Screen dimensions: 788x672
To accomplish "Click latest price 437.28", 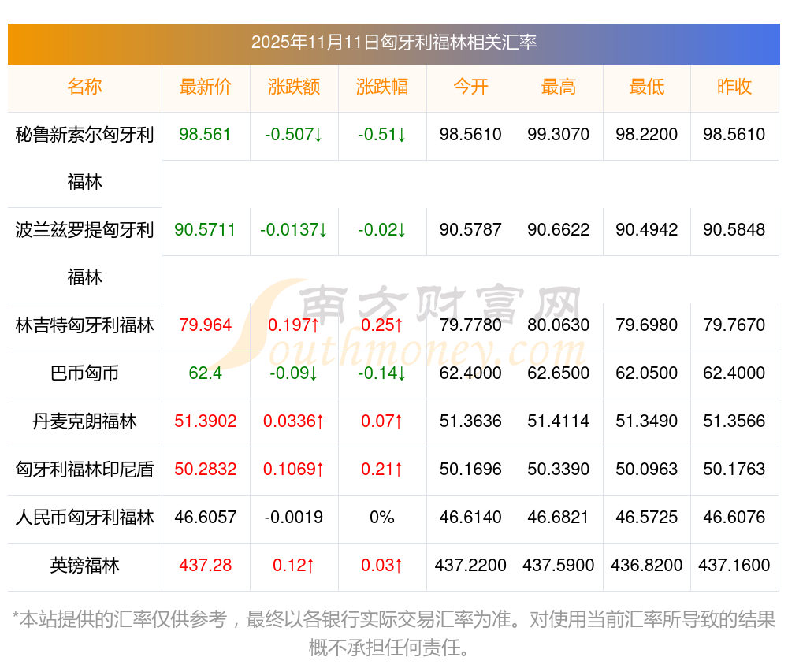I will [x=205, y=566].
